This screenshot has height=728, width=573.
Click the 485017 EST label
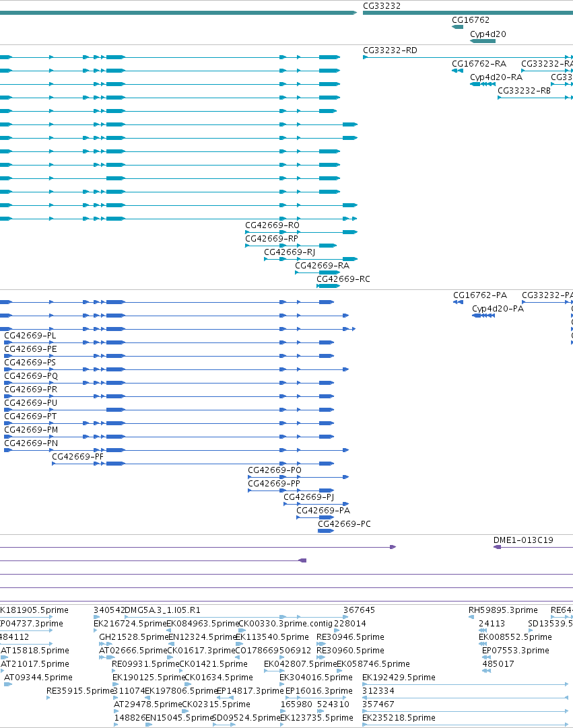[x=498, y=664]
